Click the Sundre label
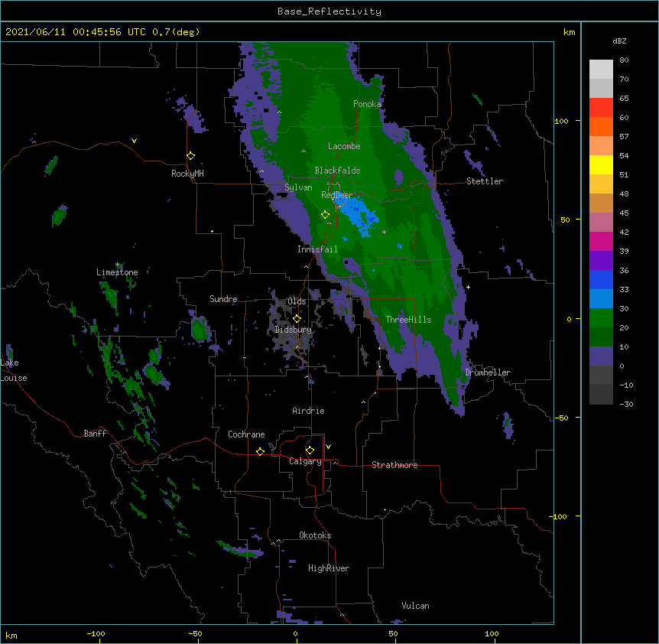Image resolution: width=659 pixels, height=644 pixels. click(x=223, y=299)
